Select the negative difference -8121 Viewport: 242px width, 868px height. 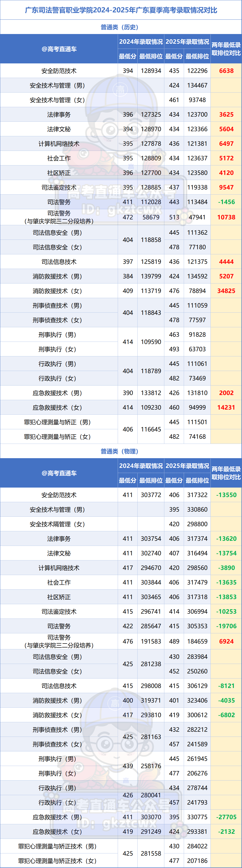pos(226,686)
